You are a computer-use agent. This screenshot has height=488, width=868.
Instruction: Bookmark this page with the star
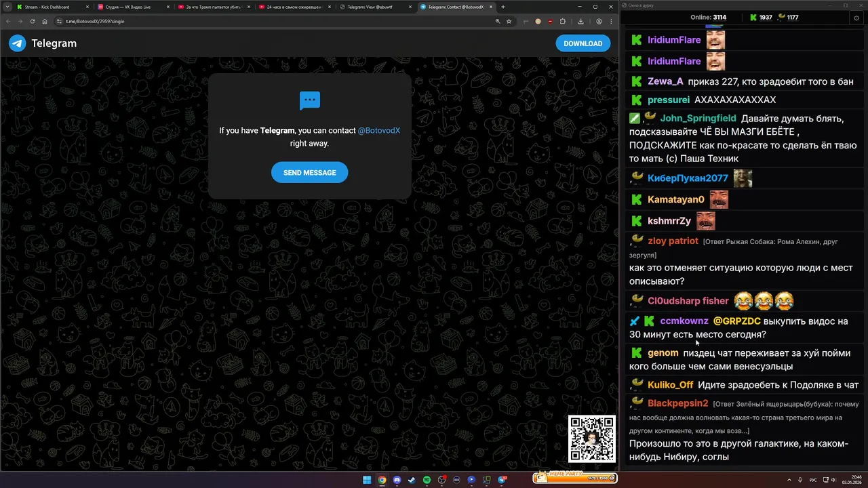click(x=509, y=21)
